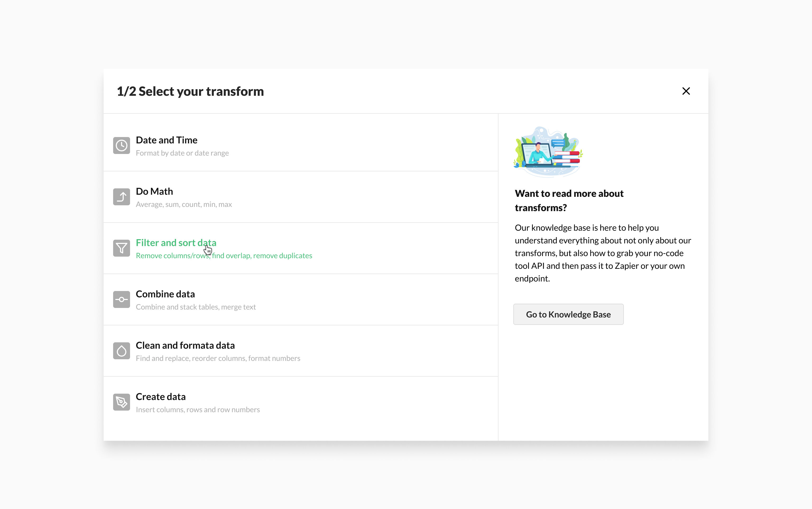812x509 pixels.
Task: Choose Clean and formata data
Action: coord(185,346)
